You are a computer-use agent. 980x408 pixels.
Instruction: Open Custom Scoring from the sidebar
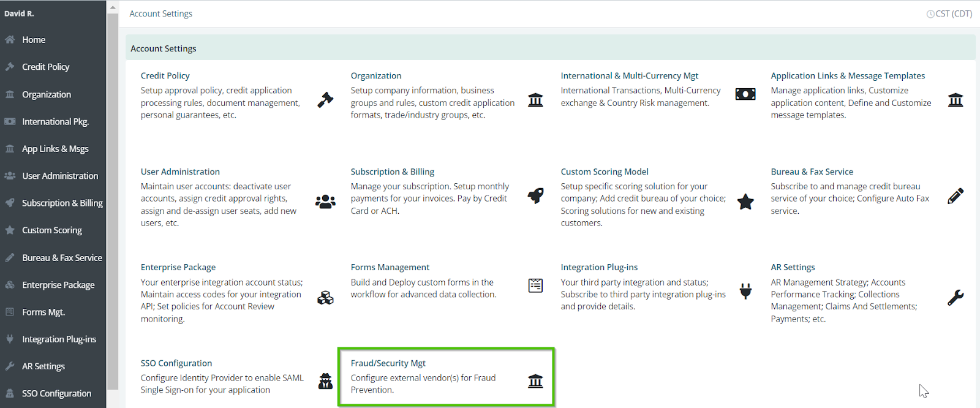click(53, 230)
